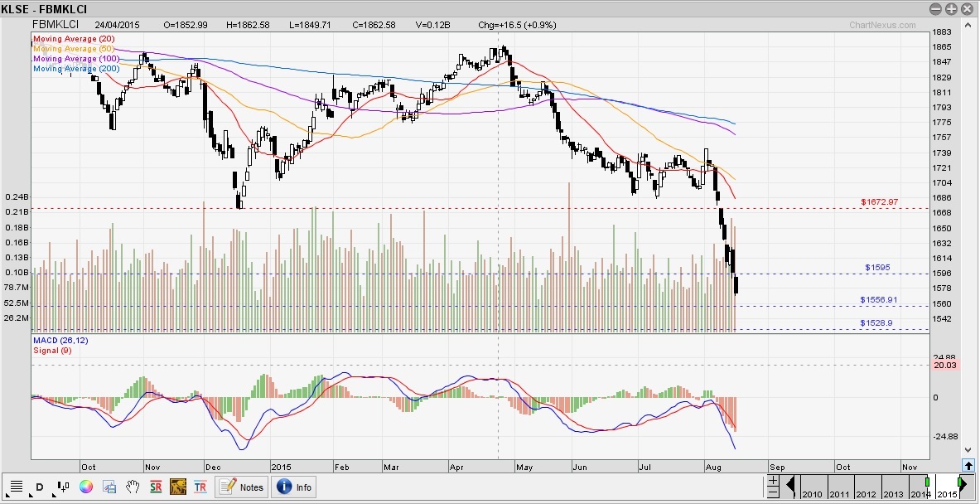Click the O=1852.99 open value

(185, 25)
